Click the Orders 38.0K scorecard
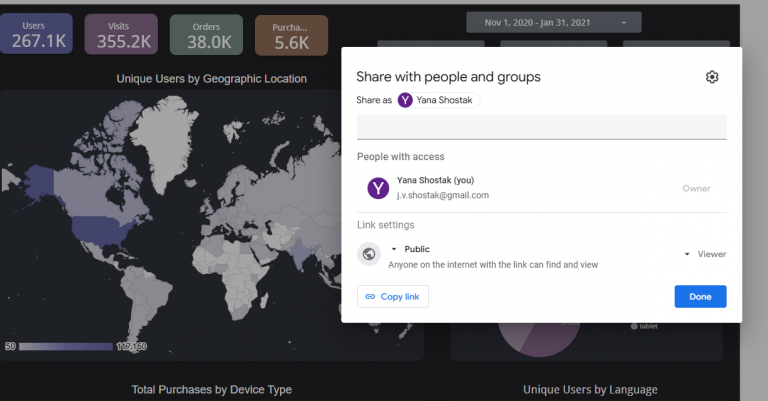768x401 pixels. click(206, 35)
